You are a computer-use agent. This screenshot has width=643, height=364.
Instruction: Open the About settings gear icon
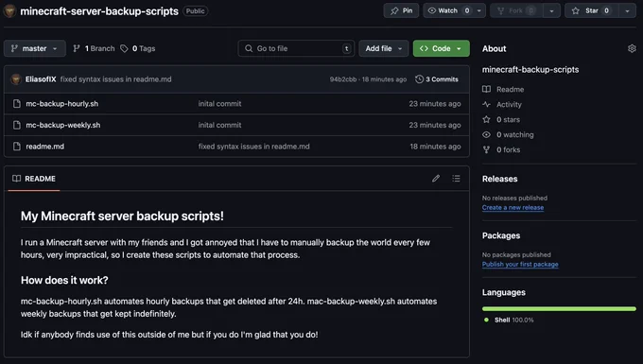632,48
